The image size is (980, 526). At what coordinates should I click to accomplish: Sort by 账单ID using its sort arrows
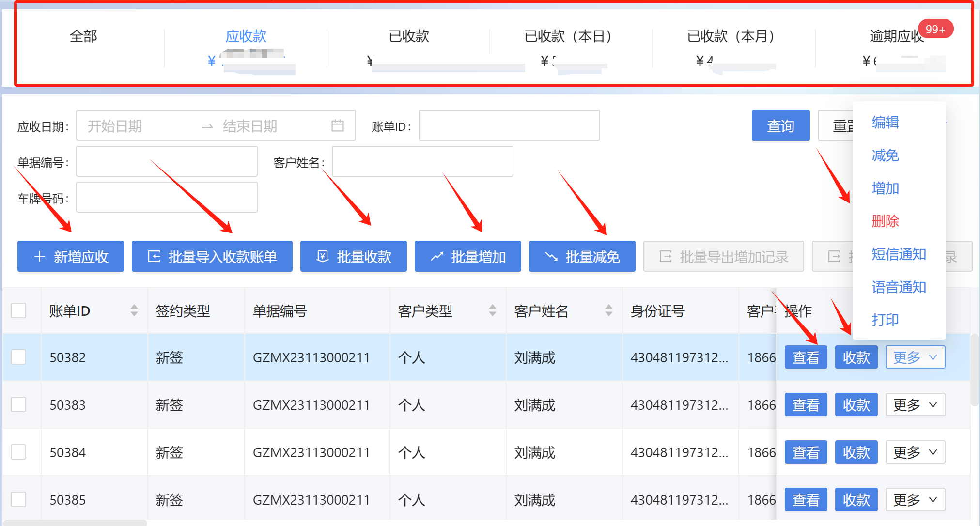[134, 310]
